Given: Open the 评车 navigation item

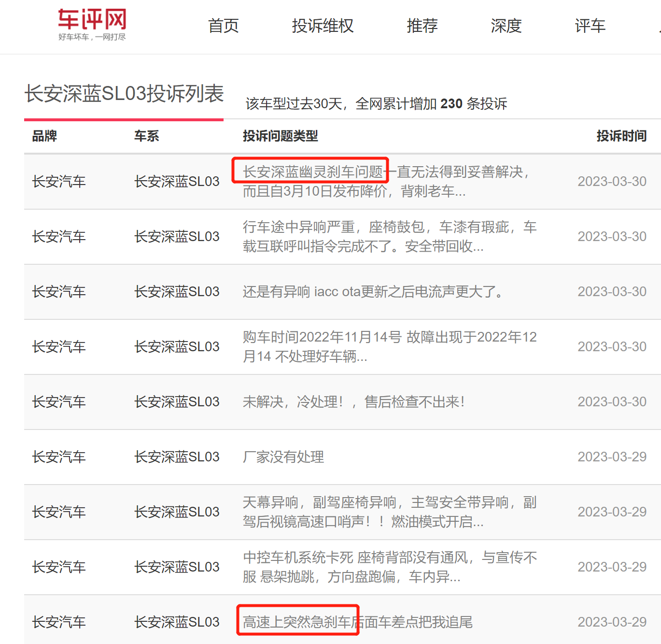Looking at the screenshot, I should (591, 26).
